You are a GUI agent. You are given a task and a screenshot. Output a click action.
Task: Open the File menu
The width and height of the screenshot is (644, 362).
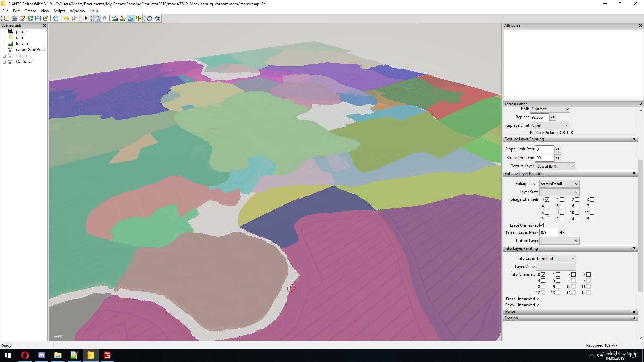(5, 11)
